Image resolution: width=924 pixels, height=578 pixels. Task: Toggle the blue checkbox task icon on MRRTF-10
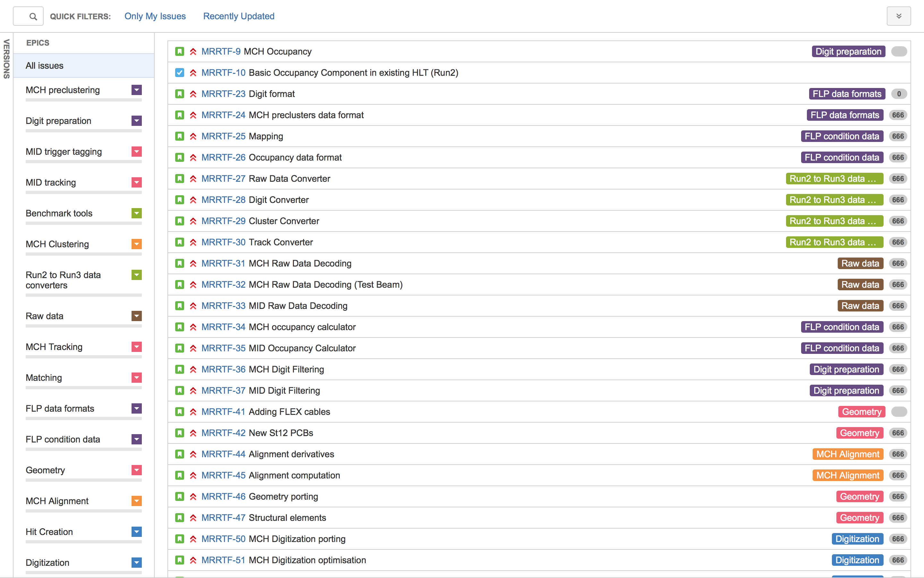tap(179, 73)
